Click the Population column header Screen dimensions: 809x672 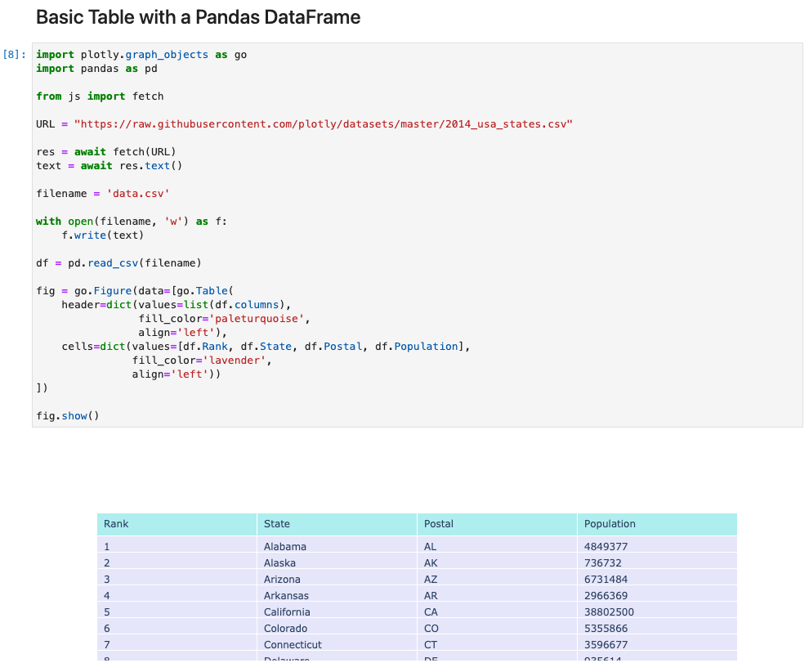pos(610,524)
